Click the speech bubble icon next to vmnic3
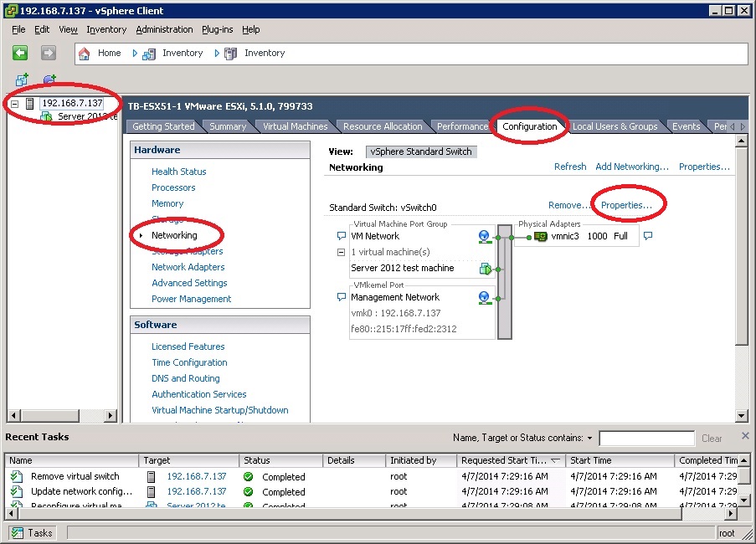Viewport: 756px width, 544px height. pos(647,237)
